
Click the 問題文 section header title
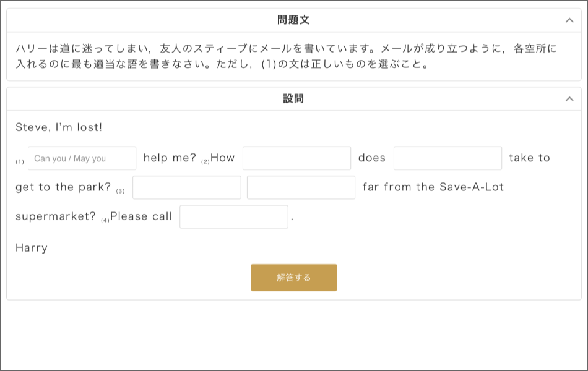293,20
